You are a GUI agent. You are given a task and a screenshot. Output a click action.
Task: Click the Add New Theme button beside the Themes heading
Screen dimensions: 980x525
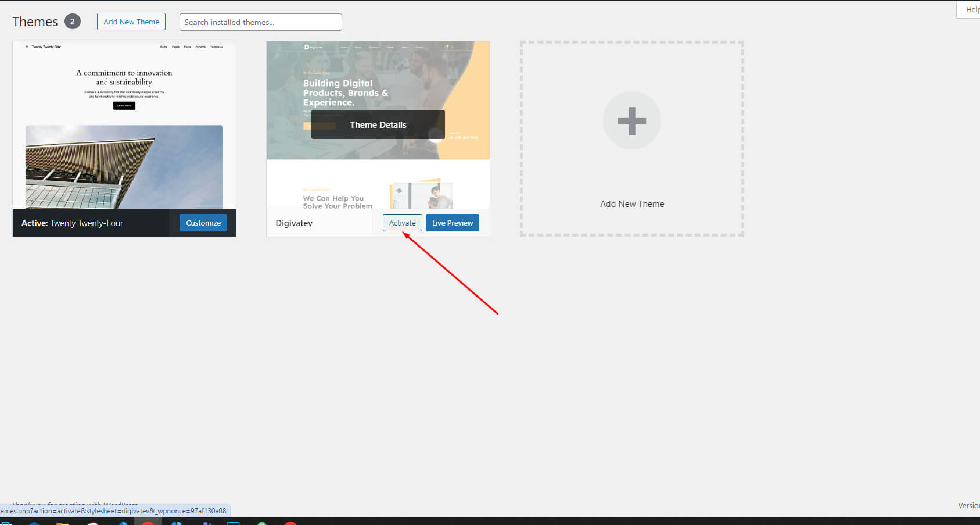(131, 22)
